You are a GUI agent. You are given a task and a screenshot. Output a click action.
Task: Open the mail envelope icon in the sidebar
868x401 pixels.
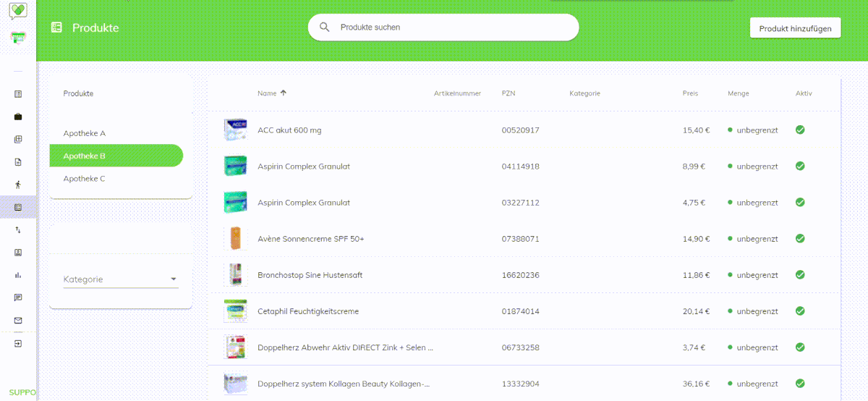[18, 321]
